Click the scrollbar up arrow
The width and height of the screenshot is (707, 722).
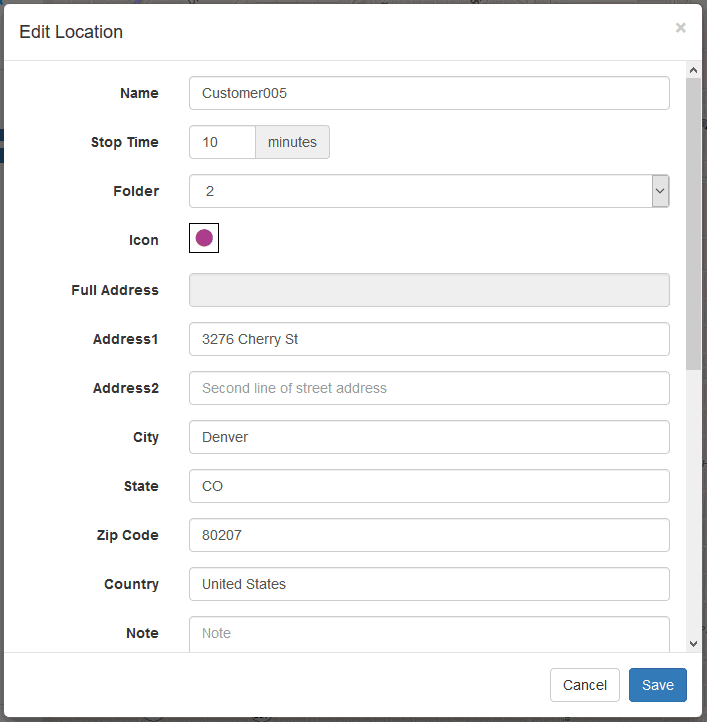coord(693,70)
